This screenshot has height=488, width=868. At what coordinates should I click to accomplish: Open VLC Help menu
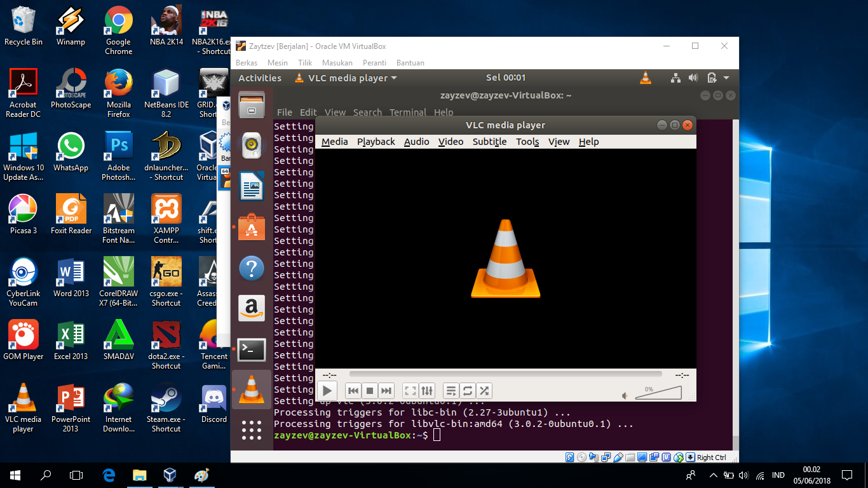589,142
